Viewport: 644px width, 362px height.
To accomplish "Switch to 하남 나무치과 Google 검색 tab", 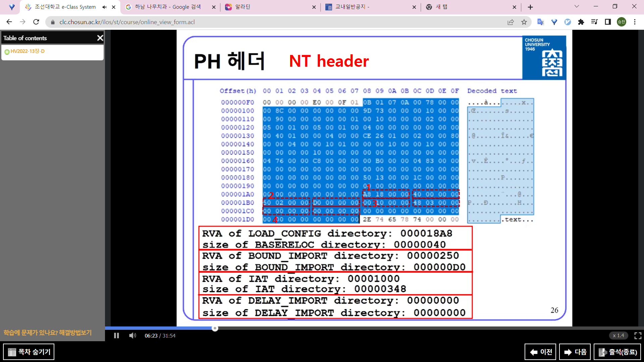I will [168, 7].
